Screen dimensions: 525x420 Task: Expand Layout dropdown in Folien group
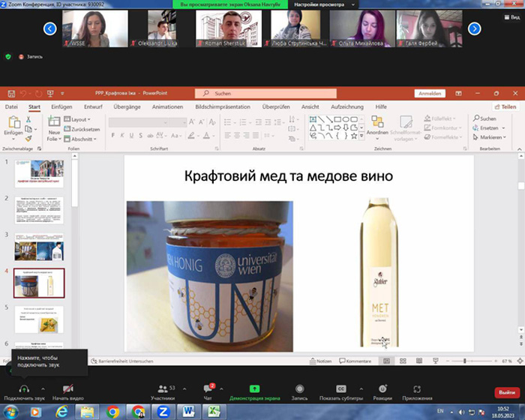click(77, 119)
